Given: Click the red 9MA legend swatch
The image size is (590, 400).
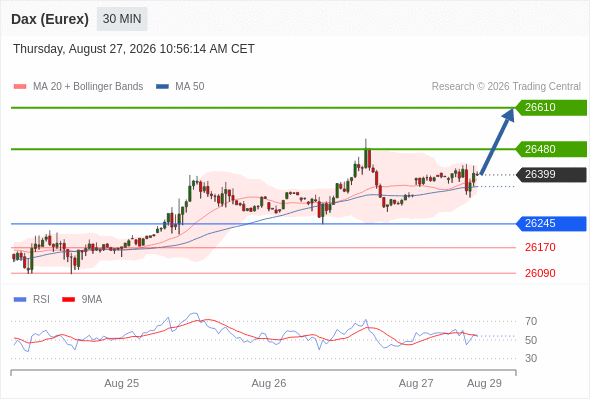Looking at the screenshot, I should click(x=68, y=300).
